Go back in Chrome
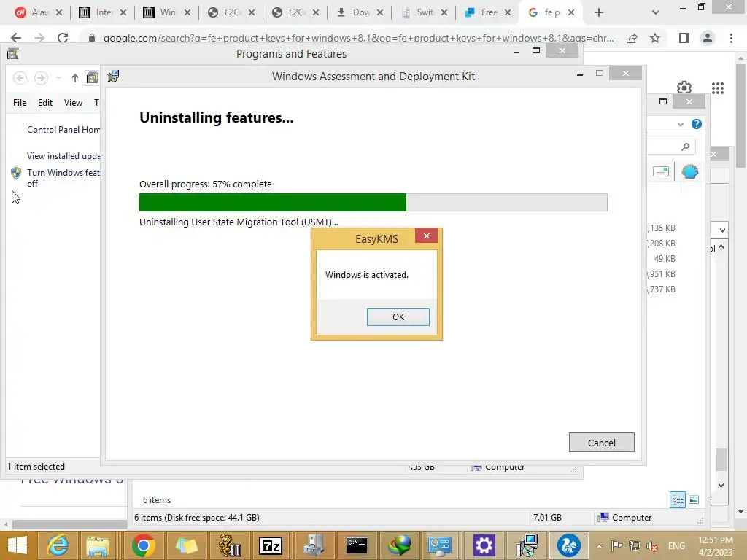747x560 pixels. [16, 38]
